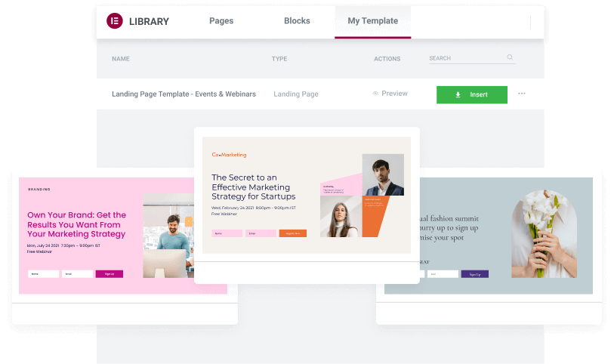Click the eye icon beside Preview
Screen dimensions: 614x364
click(375, 94)
